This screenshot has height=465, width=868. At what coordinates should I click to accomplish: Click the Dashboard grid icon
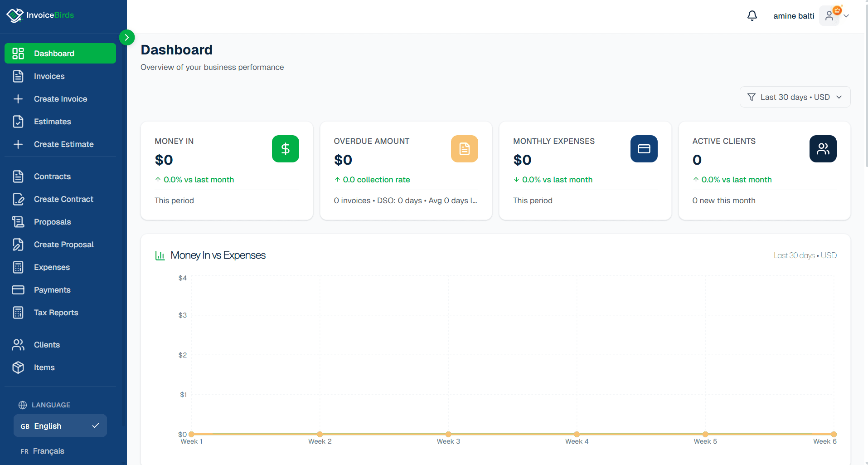18,54
